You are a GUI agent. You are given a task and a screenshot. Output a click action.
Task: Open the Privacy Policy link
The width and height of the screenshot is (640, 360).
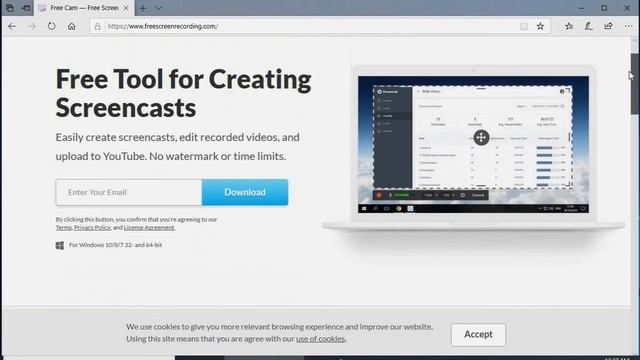92,228
